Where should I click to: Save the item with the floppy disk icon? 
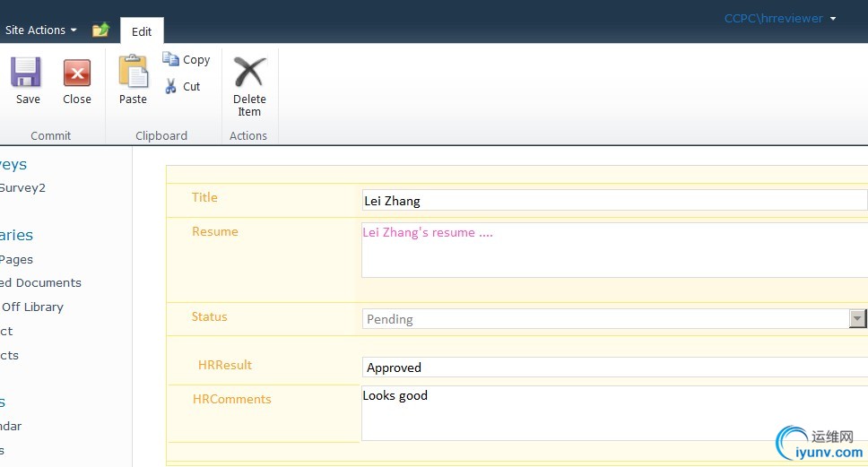coord(25,73)
